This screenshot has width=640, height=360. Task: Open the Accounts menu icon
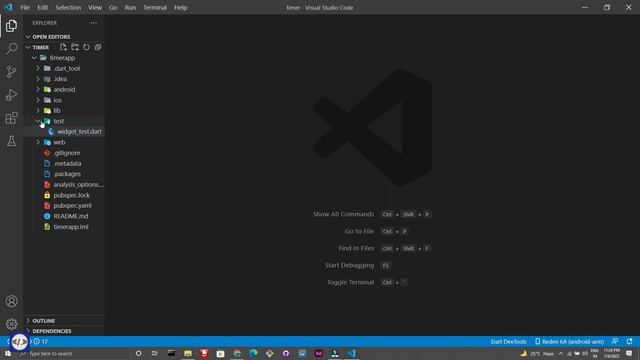click(11, 301)
